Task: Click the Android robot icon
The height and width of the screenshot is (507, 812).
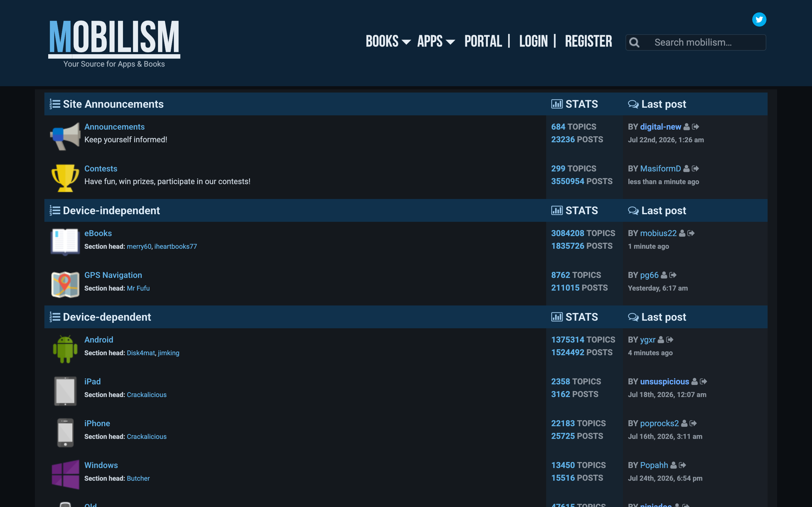Action: tap(65, 349)
